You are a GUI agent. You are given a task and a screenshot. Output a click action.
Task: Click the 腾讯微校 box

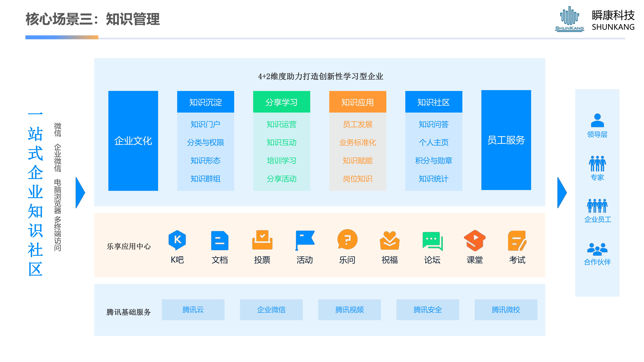click(506, 310)
